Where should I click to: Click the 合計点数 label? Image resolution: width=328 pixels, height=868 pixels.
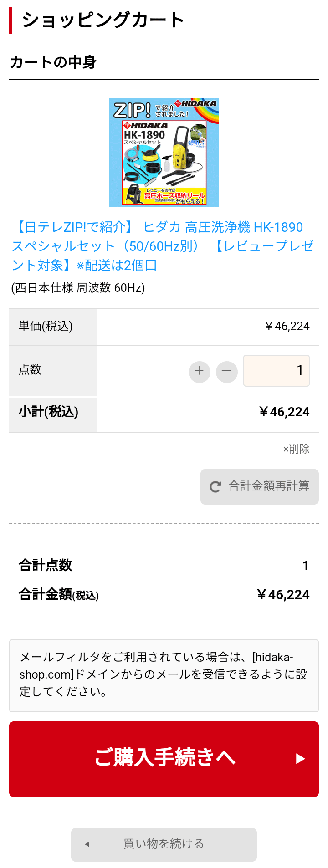[x=46, y=566]
